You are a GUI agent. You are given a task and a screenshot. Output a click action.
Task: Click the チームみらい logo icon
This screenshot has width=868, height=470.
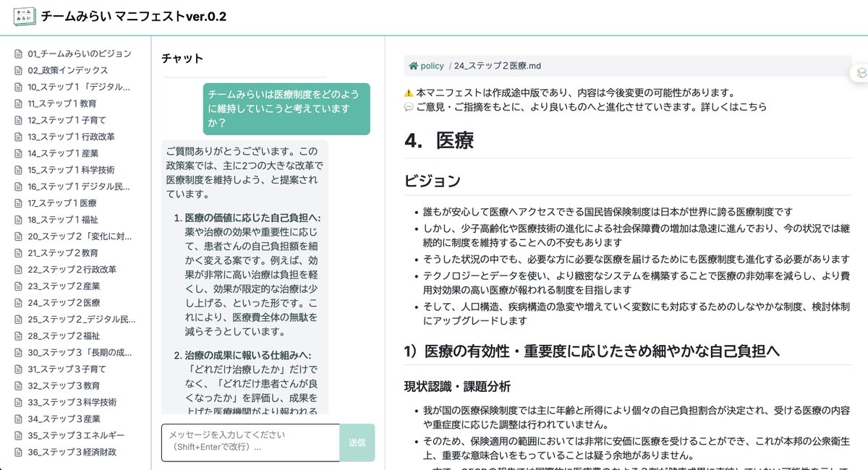(x=24, y=17)
